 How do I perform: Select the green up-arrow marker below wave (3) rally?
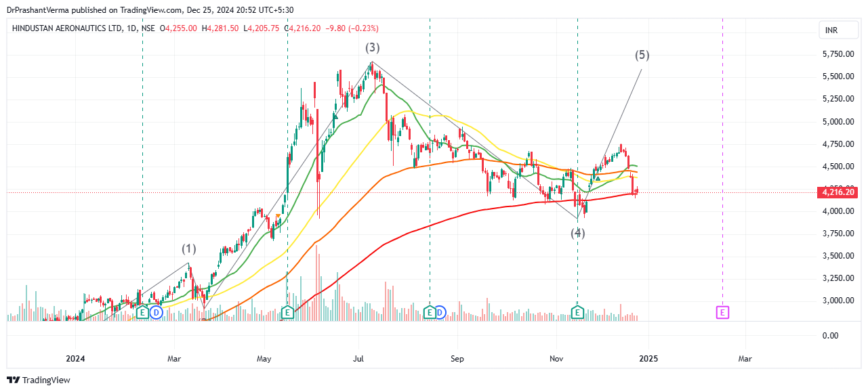click(335, 116)
